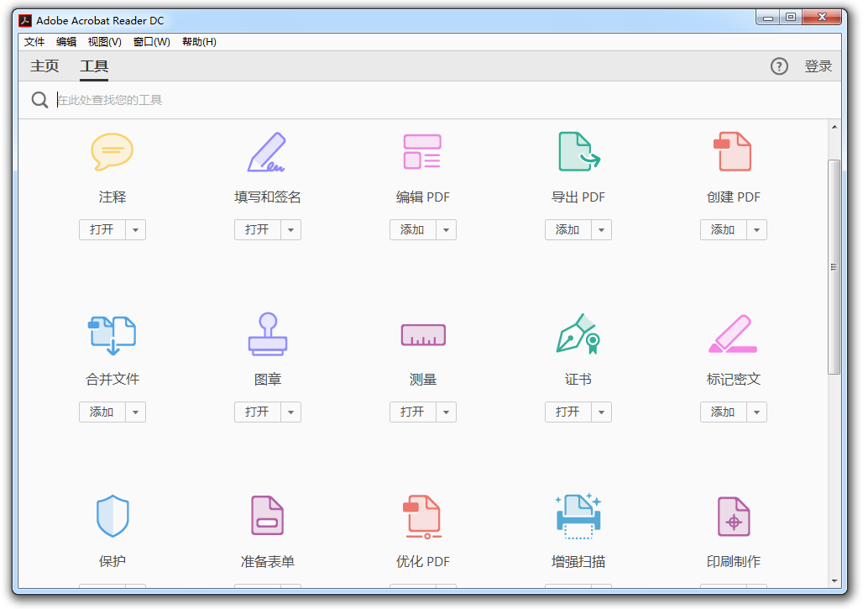Click the 注释 (Comment) speech bubble icon
This screenshot has width=868, height=609.
(x=112, y=152)
